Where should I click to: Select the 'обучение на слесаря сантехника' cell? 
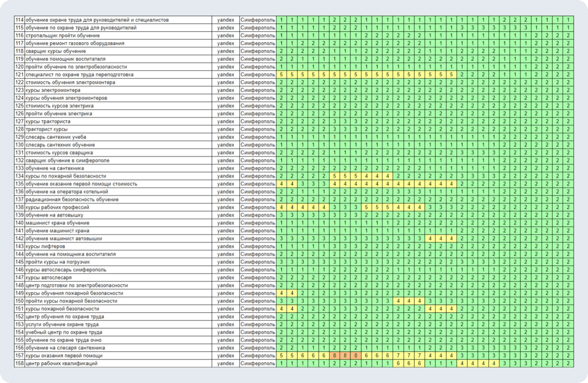[118, 348]
